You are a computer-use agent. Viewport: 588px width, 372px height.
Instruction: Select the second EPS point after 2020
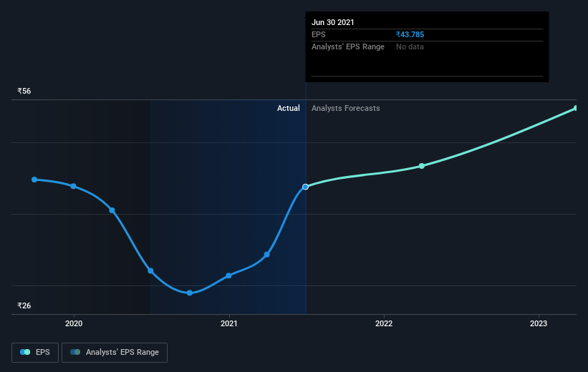click(x=112, y=210)
